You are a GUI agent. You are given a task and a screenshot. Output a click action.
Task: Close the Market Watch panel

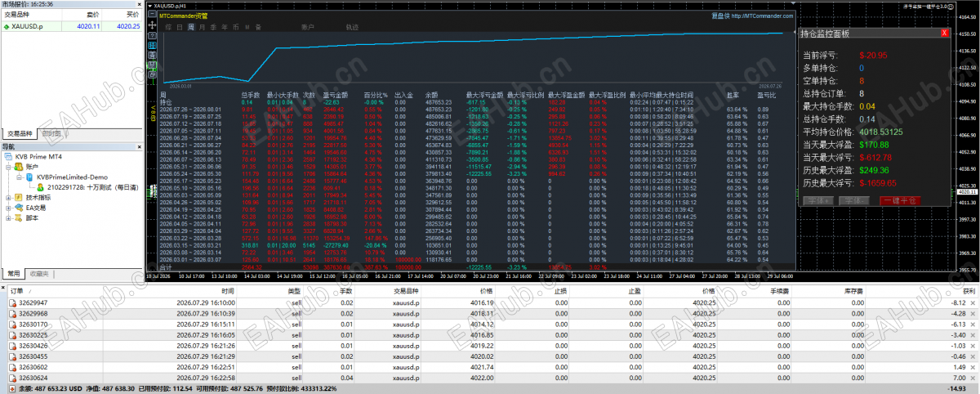[141, 5]
